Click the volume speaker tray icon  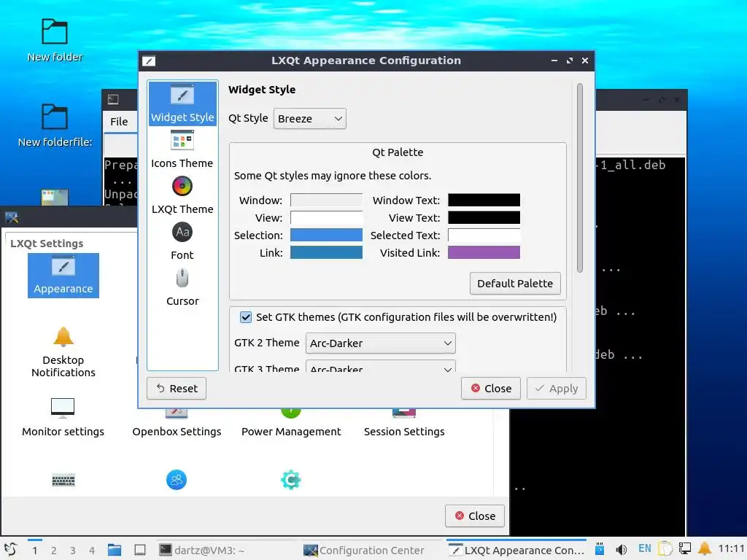pyautogui.click(x=622, y=550)
